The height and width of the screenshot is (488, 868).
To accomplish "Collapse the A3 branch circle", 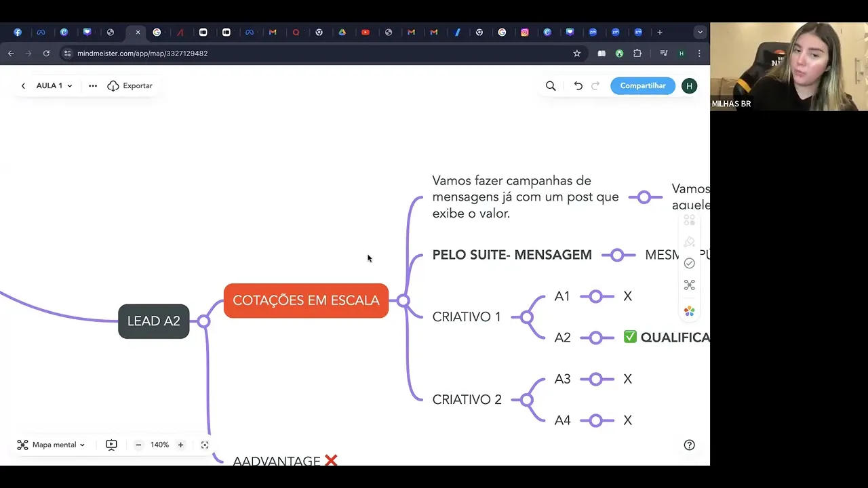I will [x=596, y=380].
